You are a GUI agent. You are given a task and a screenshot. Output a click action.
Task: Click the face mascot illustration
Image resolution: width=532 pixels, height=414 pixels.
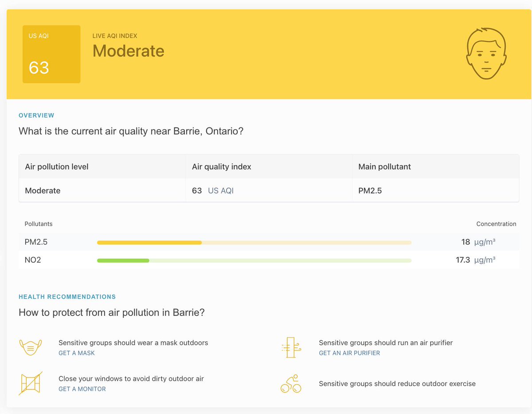click(486, 53)
